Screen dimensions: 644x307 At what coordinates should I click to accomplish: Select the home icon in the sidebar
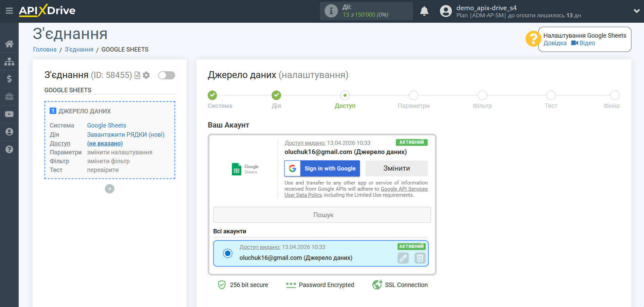pyautogui.click(x=9, y=43)
